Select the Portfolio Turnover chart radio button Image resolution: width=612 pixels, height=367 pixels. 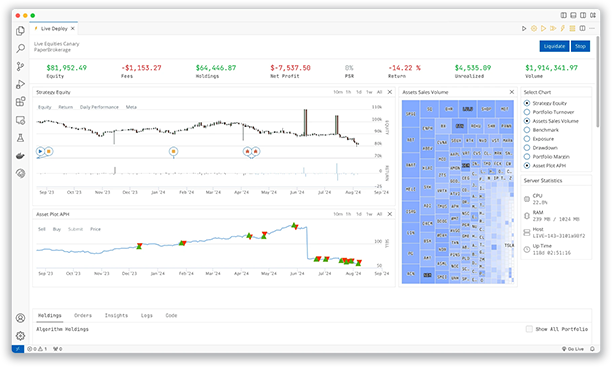(527, 112)
